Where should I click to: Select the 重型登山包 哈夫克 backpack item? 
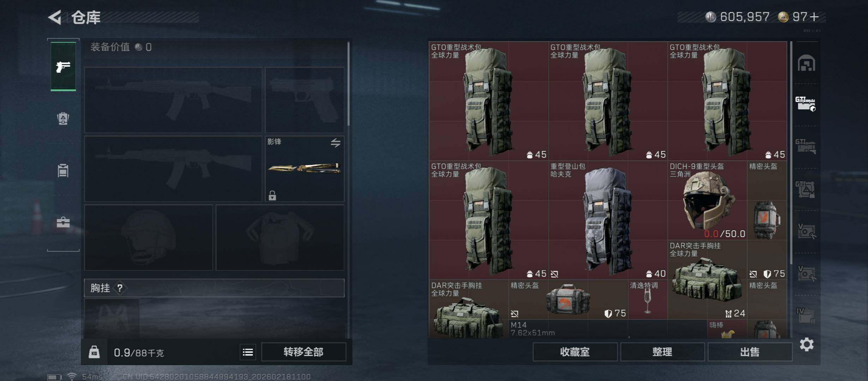tap(608, 220)
